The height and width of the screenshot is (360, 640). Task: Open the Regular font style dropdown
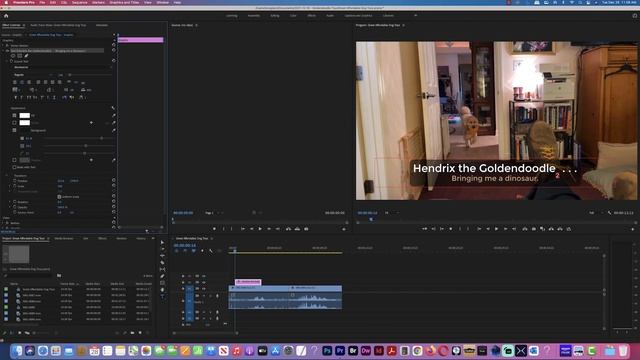click(33, 75)
